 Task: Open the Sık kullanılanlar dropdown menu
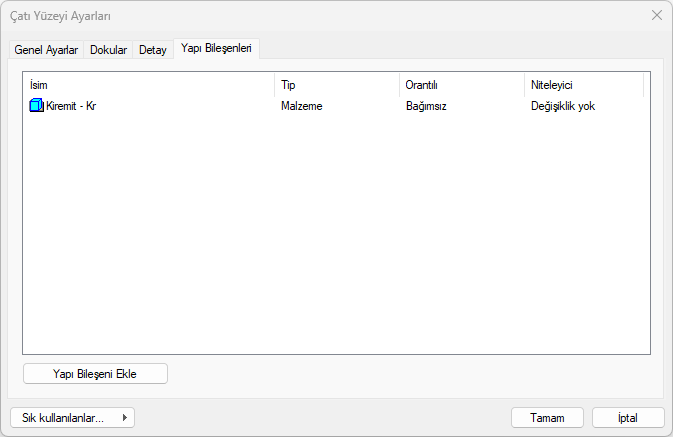[x=72, y=418]
